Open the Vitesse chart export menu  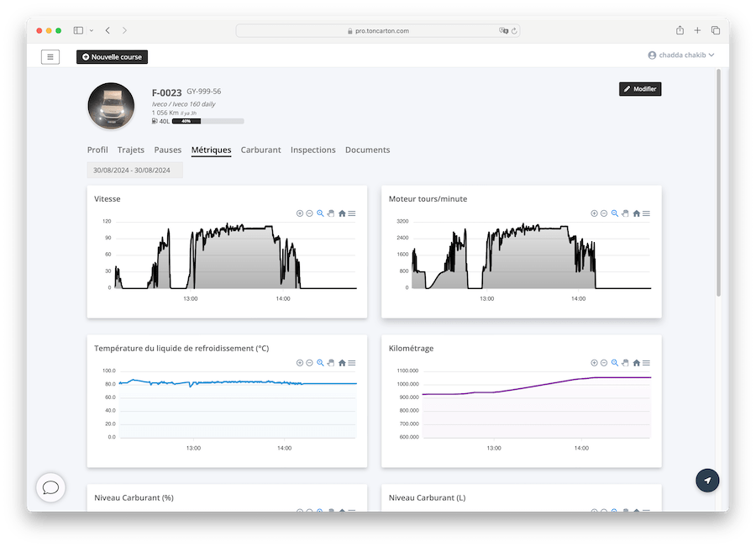click(352, 213)
